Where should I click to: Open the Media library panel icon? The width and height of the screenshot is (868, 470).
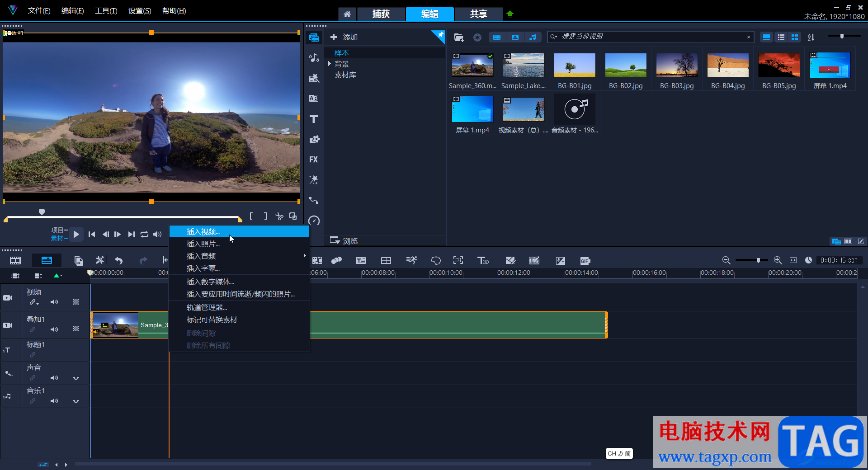point(314,38)
